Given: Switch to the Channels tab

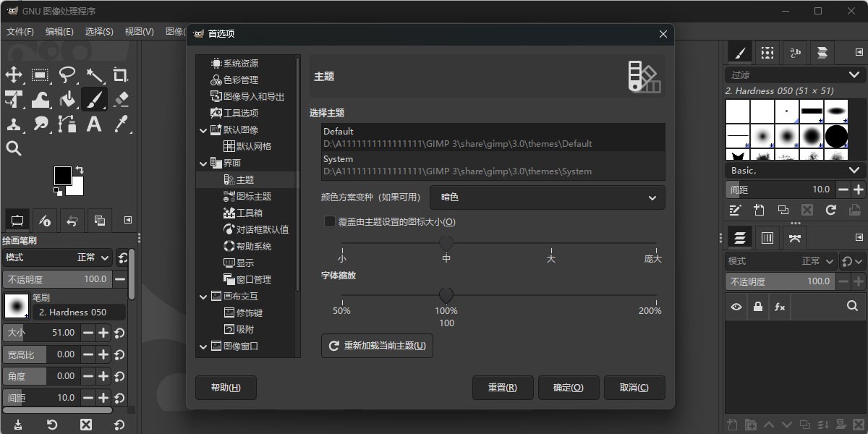Looking at the screenshot, I should tap(767, 237).
